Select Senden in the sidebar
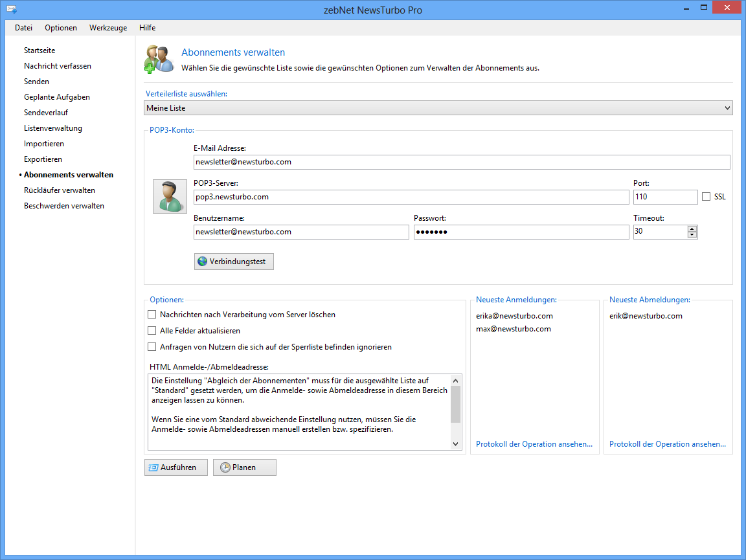The image size is (746, 560). pyautogui.click(x=37, y=82)
